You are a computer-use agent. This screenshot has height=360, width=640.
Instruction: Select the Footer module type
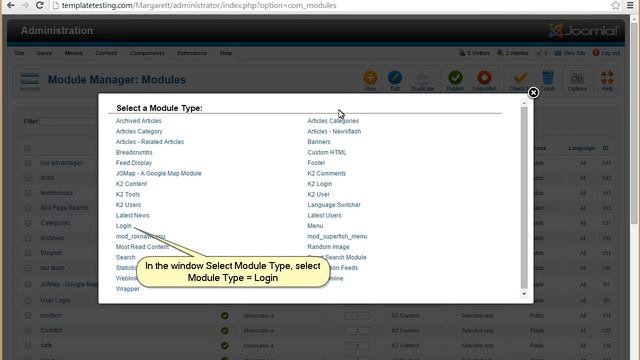(316, 163)
